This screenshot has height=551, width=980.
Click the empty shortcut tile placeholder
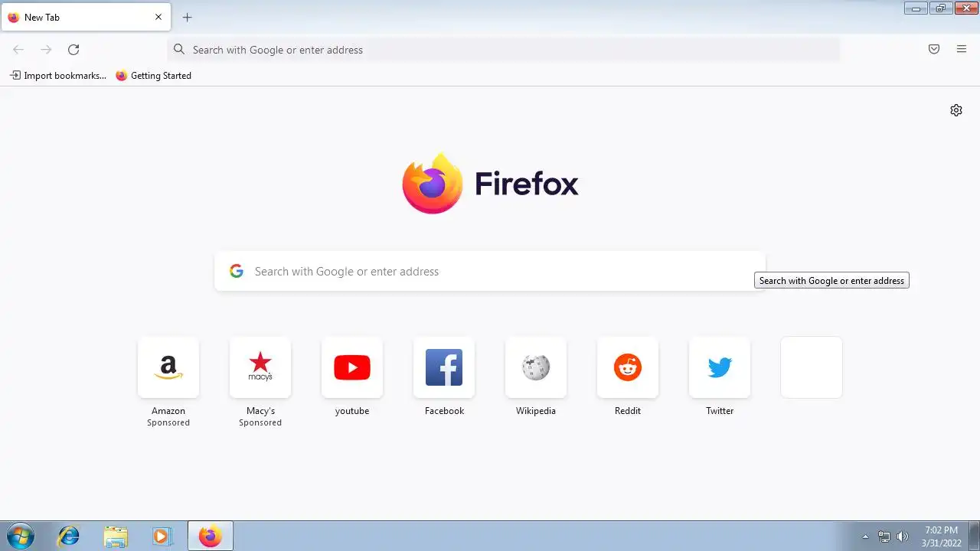point(812,367)
